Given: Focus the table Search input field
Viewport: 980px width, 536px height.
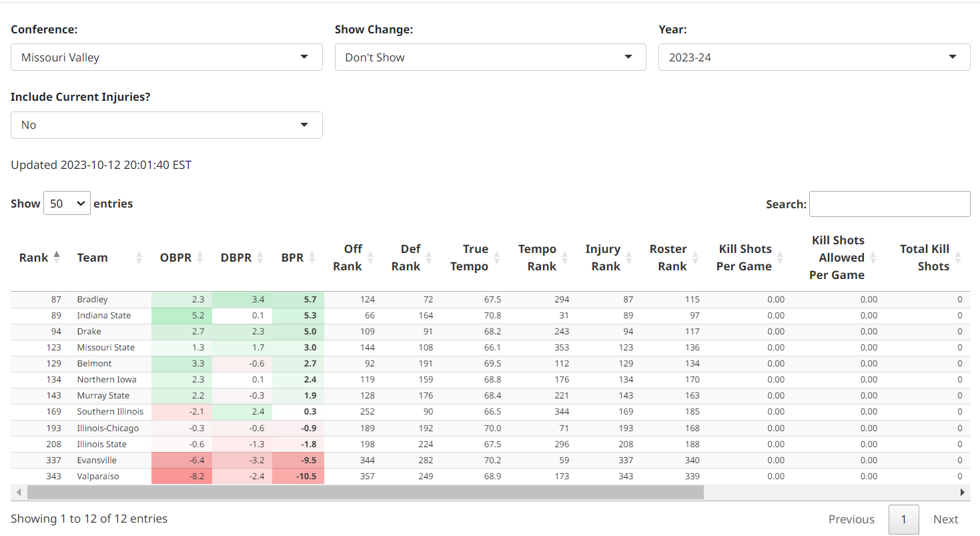Looking at the screenshot, I should pyautogui.click(x=890, y=204).
